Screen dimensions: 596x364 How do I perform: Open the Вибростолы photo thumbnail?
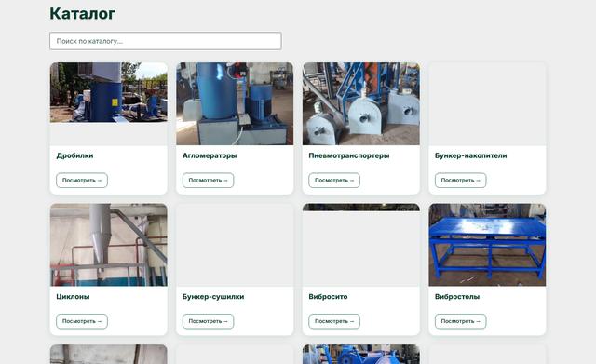click(x=487, y=245)
